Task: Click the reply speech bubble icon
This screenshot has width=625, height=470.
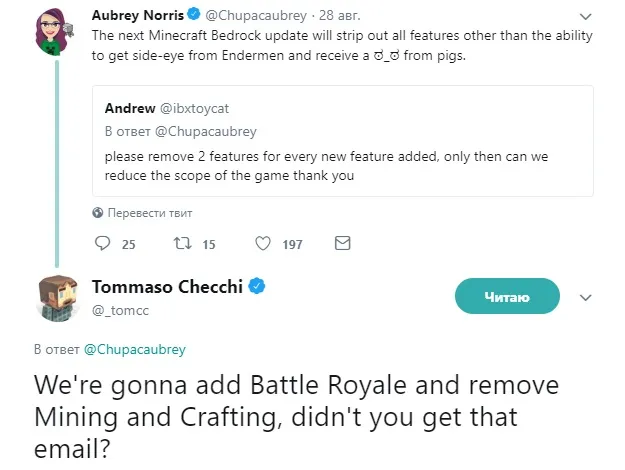Action: click(x=100, y=243)
